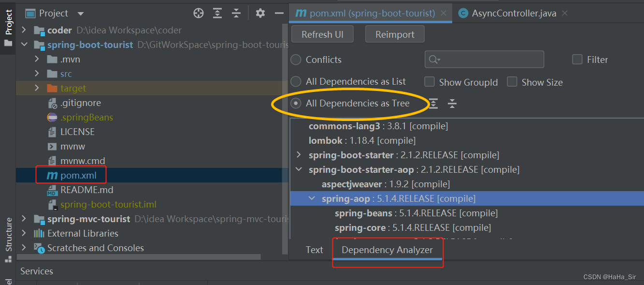The width and height of the screenshot is (644, 285).
Task: Click the pom.xml Maven file icon
Action: (52, 175)
